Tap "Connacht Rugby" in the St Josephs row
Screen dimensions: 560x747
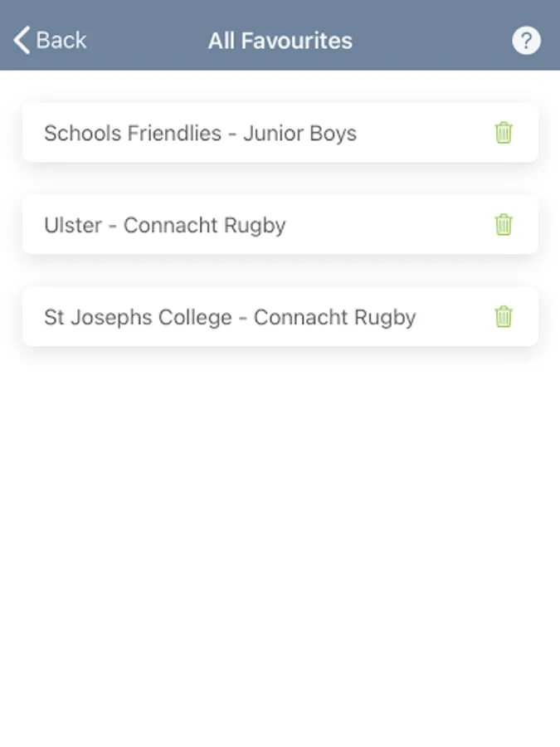point(334,318)
